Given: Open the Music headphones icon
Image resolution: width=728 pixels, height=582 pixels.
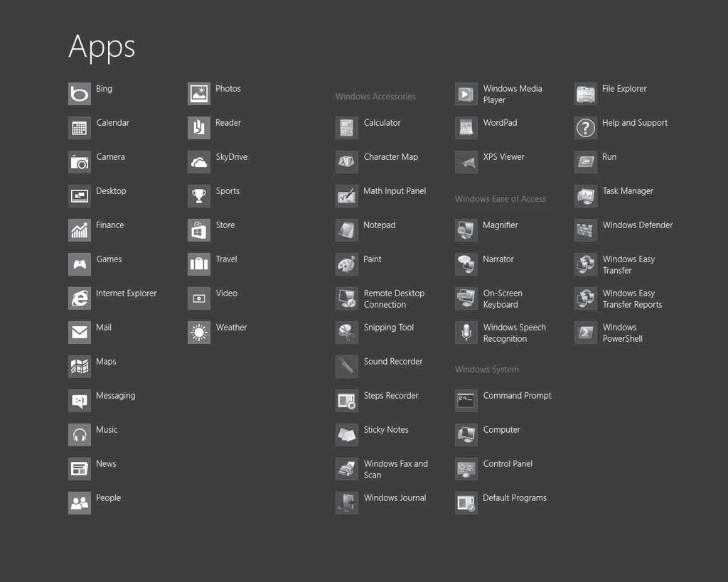Looking at the screenshot, I should 80,435.
